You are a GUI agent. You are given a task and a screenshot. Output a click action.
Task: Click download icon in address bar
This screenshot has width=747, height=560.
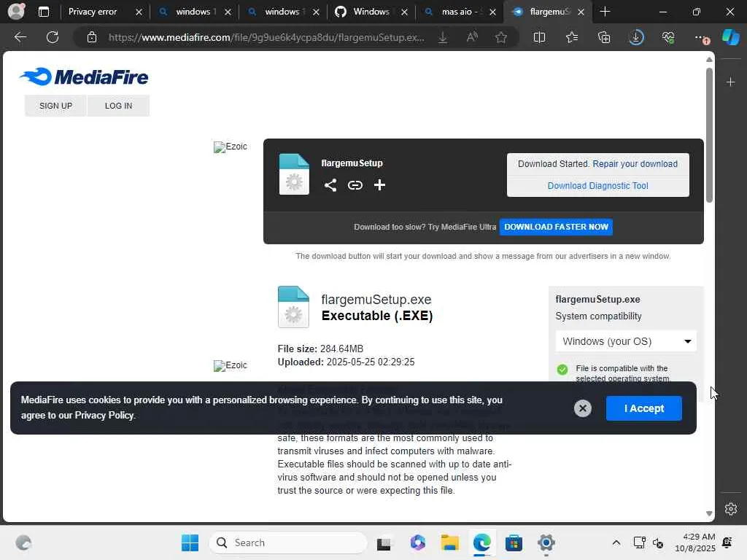point(443,37)
